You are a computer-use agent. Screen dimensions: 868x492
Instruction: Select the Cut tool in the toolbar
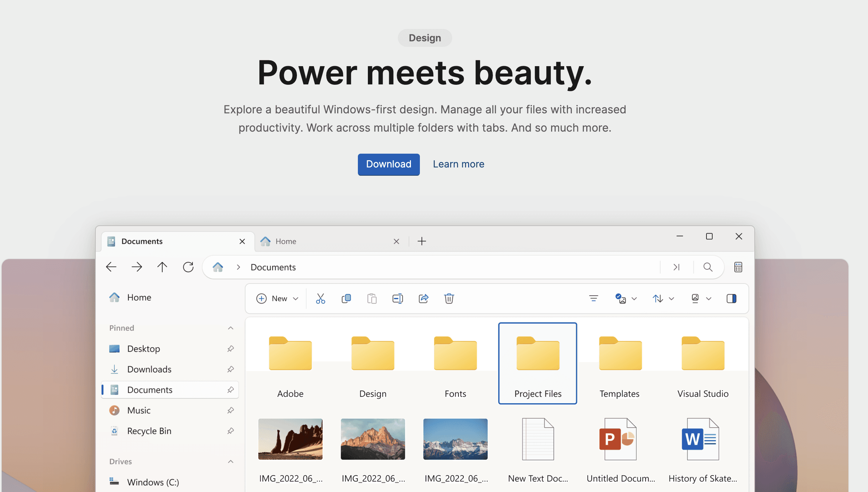[x=320, y=298]
